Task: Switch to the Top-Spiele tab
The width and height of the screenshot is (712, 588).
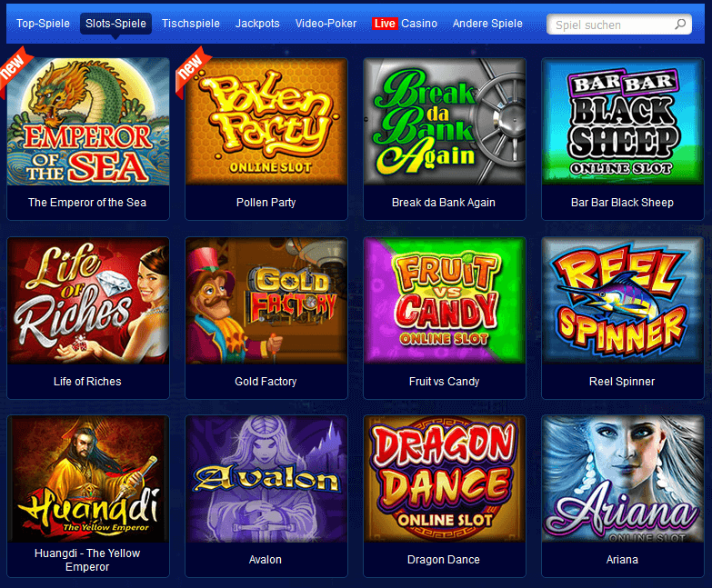Action: click(43, 24)
